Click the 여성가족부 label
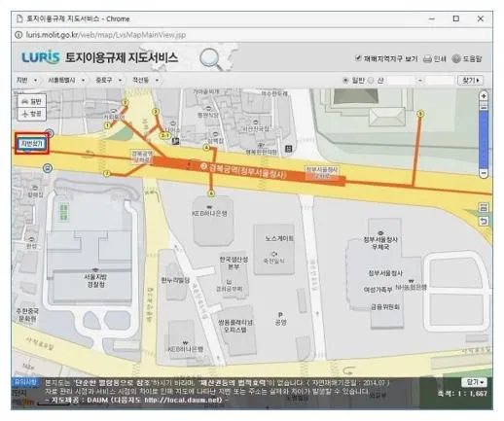Viewport: 504px width, 421px height. point(378,289)
